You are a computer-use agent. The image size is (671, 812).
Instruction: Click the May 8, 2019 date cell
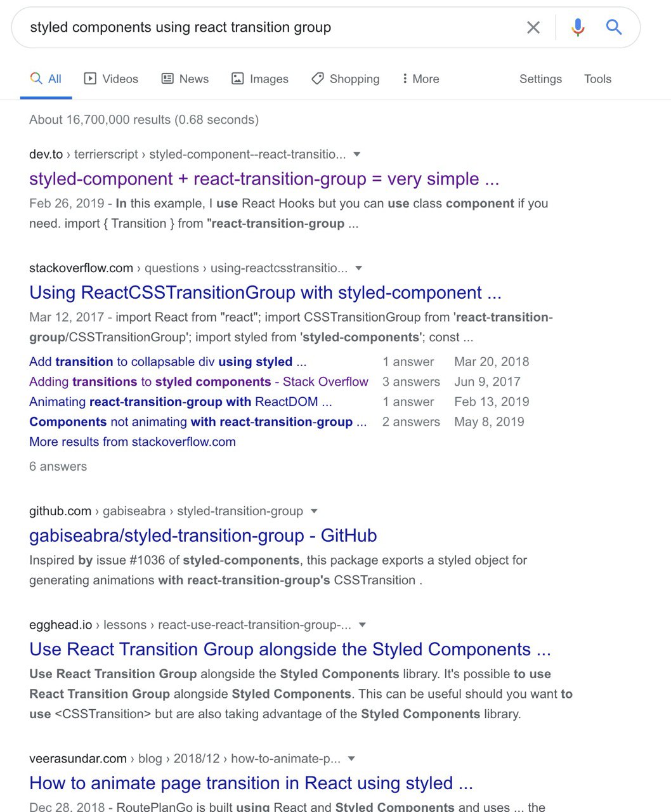[x=489, y=422]
